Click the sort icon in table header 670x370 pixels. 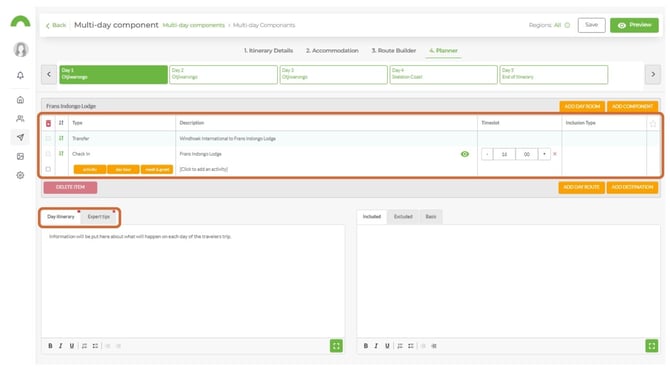61,123
